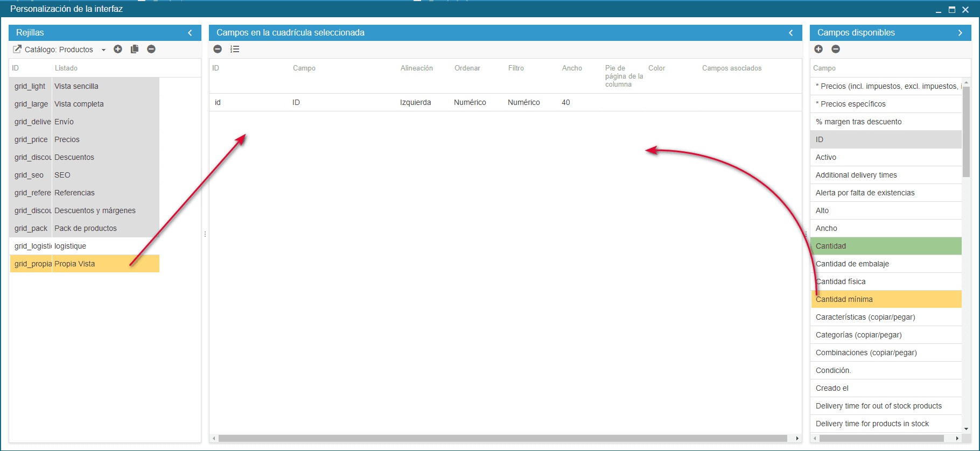The height and width of the screenshot is (451, 980).
Task: Click the Ordenar column header
Action: 467,68
